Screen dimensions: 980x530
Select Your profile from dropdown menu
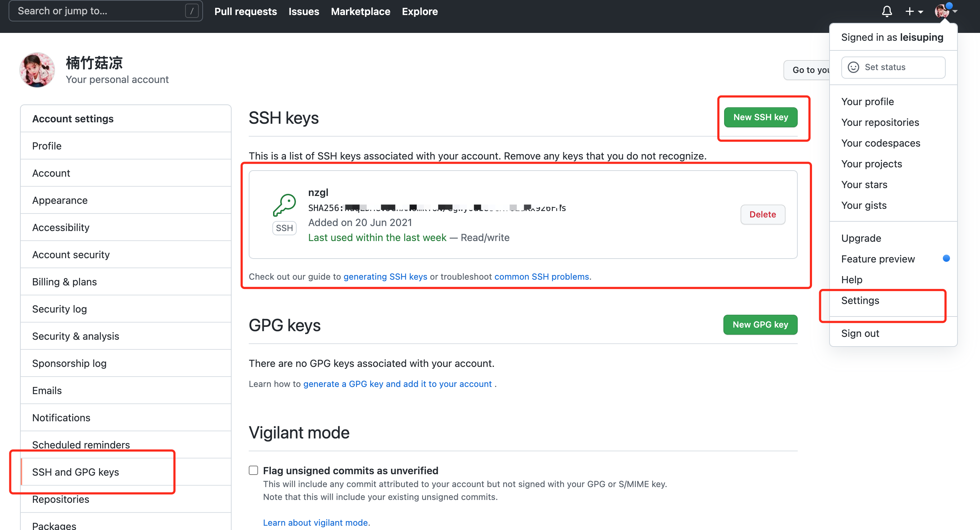point(867,101)
